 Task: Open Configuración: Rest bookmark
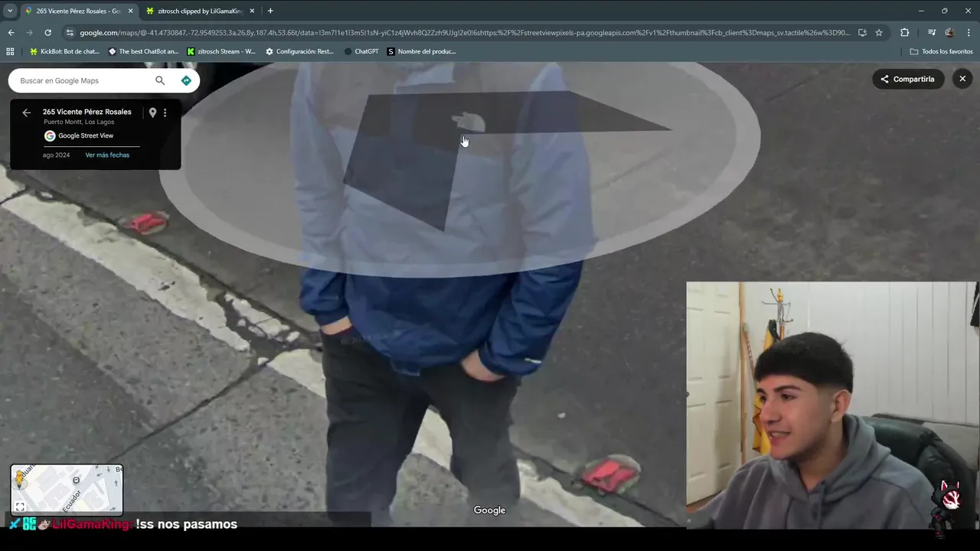[x=299, y=51]
